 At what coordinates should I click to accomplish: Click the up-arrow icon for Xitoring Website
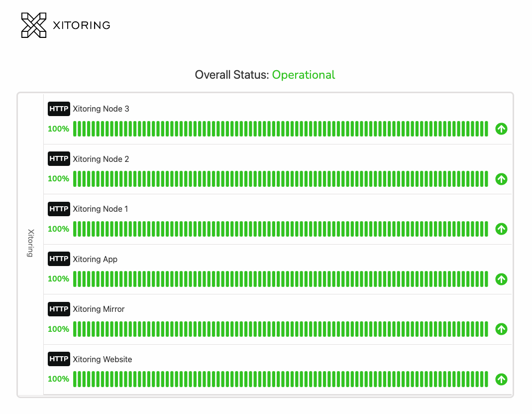point(501,379)
